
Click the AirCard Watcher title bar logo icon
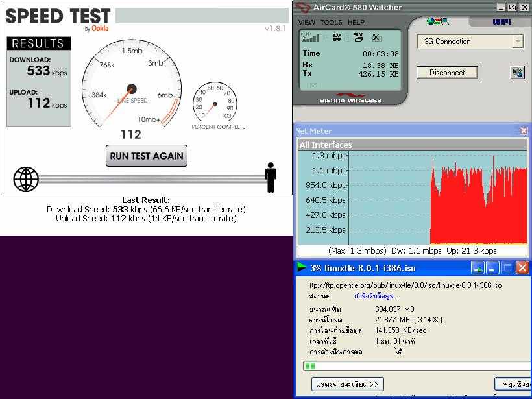pyautogui.click(x=302, y=8)
